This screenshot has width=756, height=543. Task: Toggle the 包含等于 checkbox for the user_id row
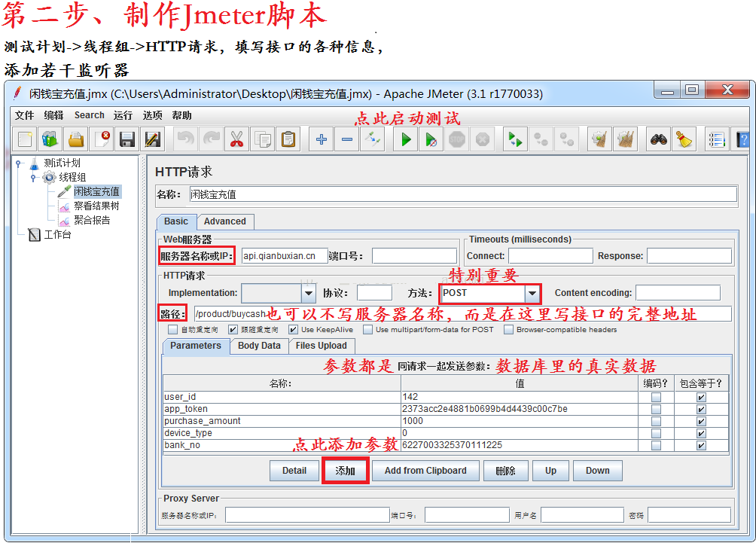[701, 397]
